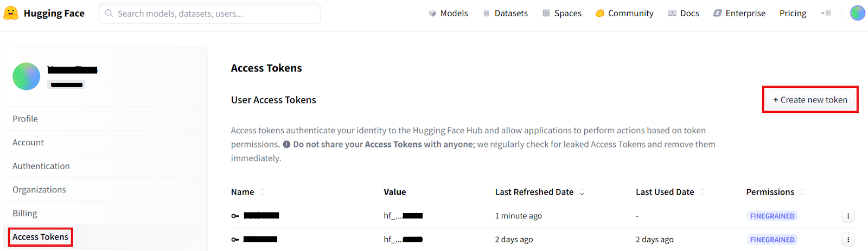Sort by Last Refreshed Date column

(x=582, y=192)
